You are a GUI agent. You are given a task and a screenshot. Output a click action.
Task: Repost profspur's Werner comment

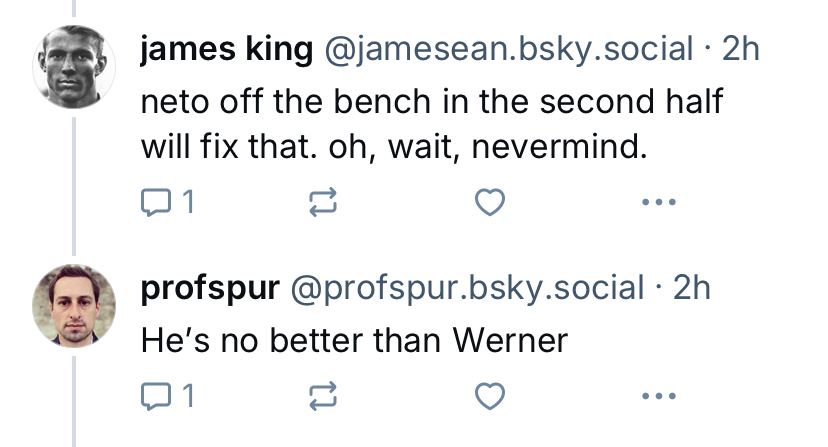point(322,397)
